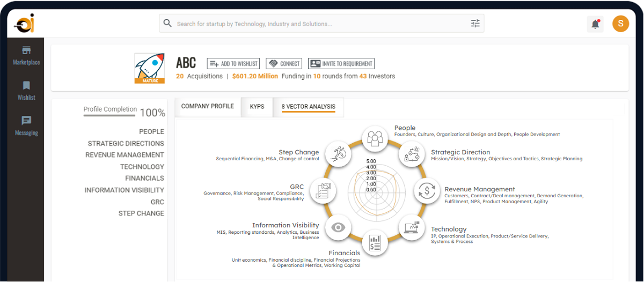
Task: Click the Strategic Direction circle icon
Action: click(x=411, y=155)
